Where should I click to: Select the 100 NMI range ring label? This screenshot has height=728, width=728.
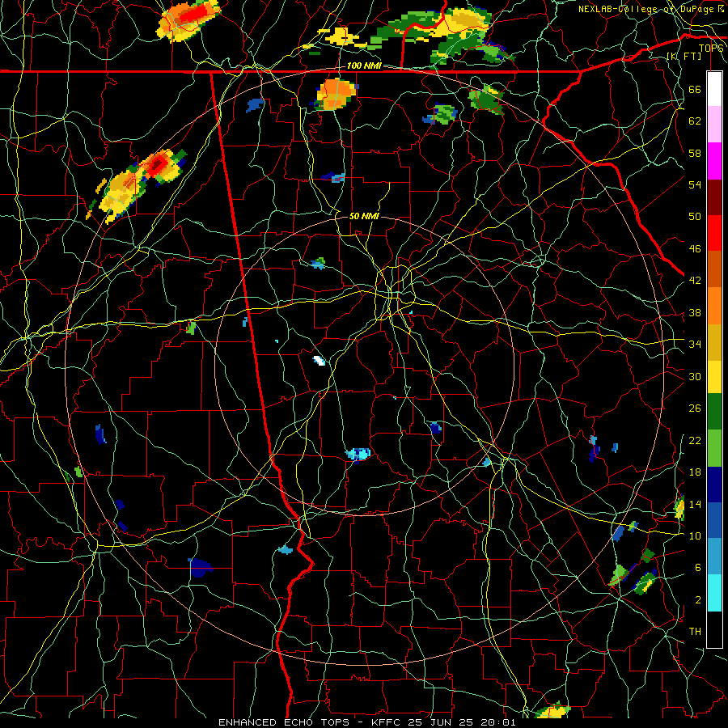(x=364, y=66)
